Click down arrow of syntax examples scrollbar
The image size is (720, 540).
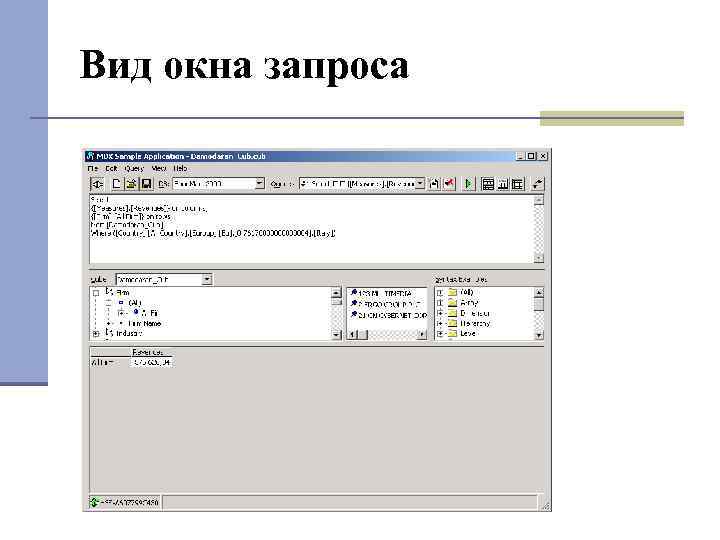coord(539,335)
